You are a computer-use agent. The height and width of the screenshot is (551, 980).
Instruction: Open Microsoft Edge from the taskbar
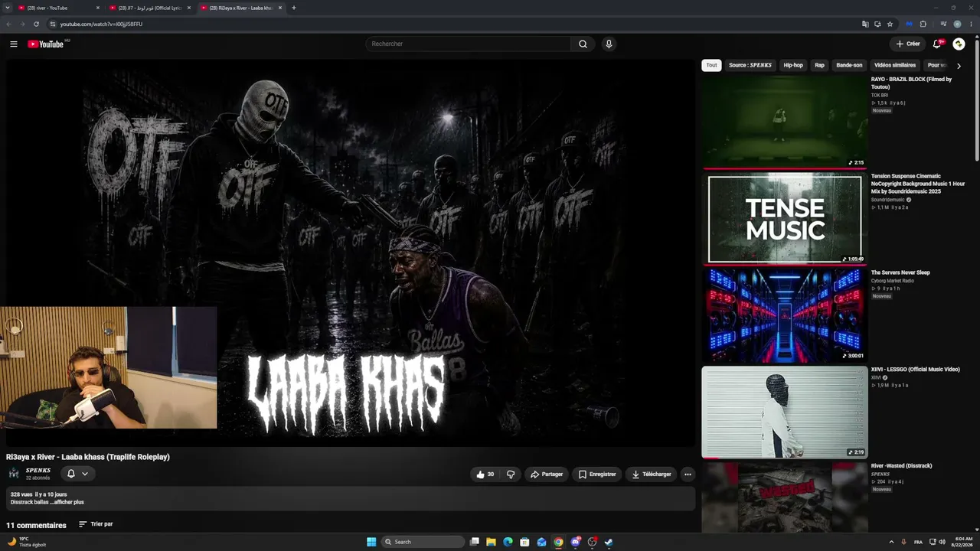pos(508,542)
